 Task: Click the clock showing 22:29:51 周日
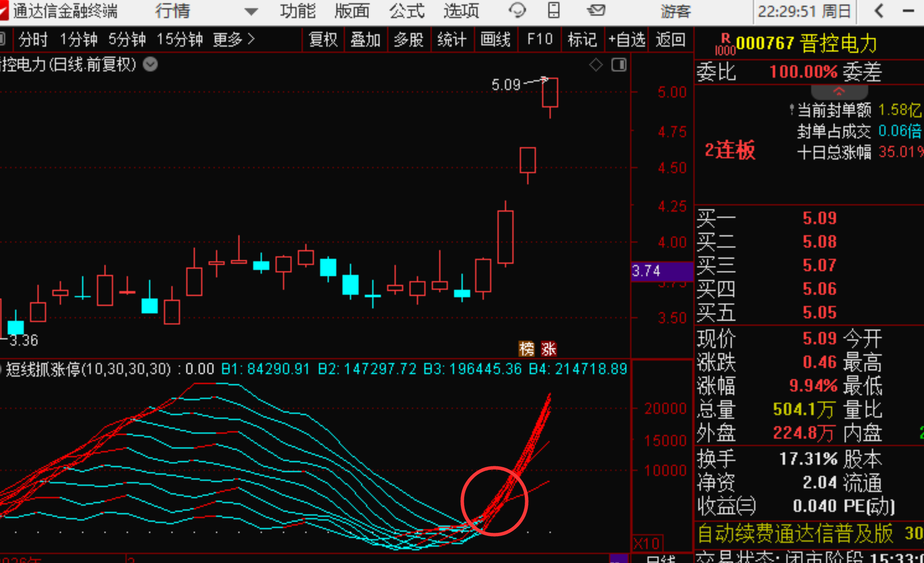[x=804, y=11]
